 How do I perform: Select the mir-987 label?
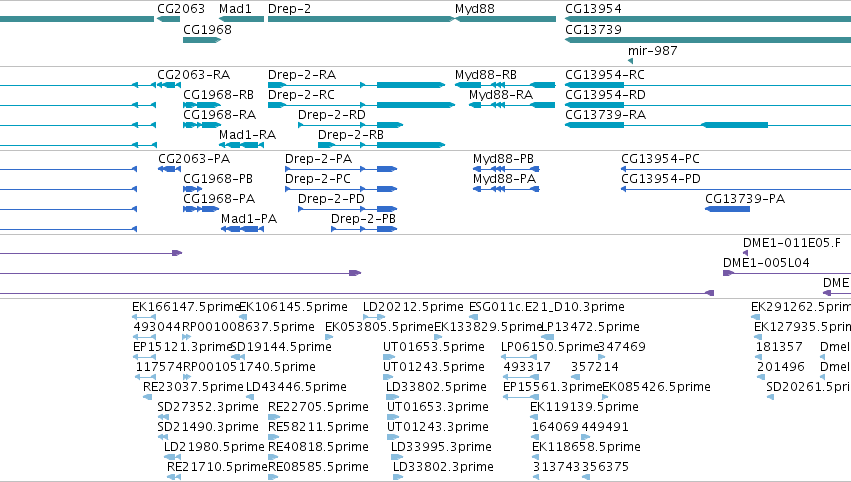click(652, 51)
